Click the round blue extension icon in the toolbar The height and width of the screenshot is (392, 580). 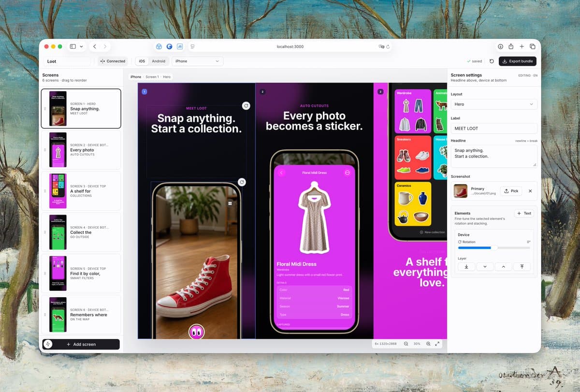(x=169, y=46)
